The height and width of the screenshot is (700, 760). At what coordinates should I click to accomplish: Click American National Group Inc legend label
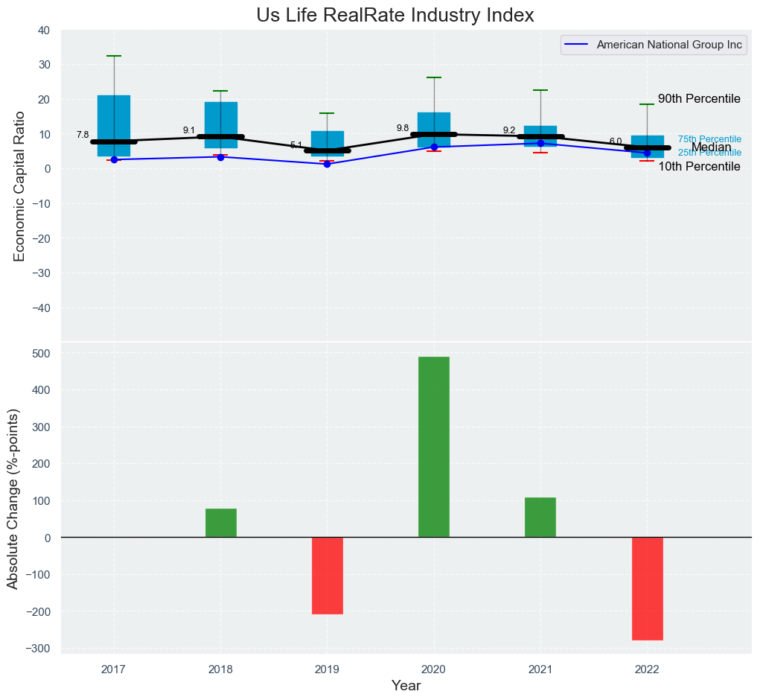(669, 45)
